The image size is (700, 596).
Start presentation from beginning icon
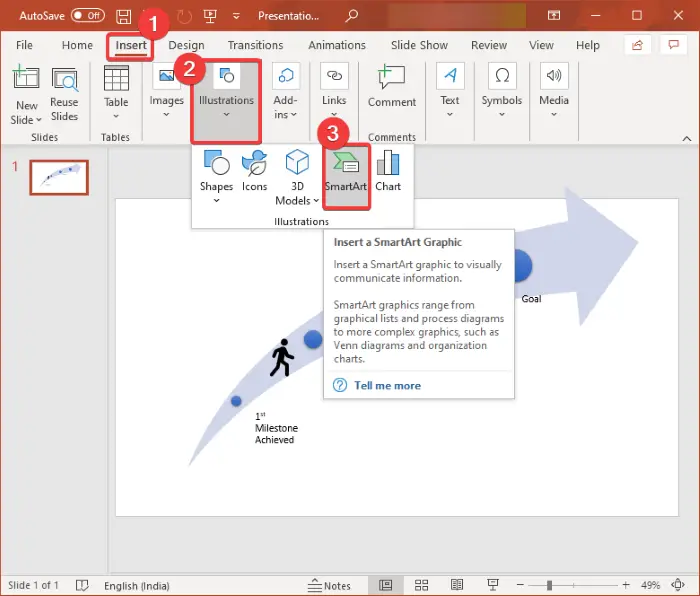(x=210, y=16)
